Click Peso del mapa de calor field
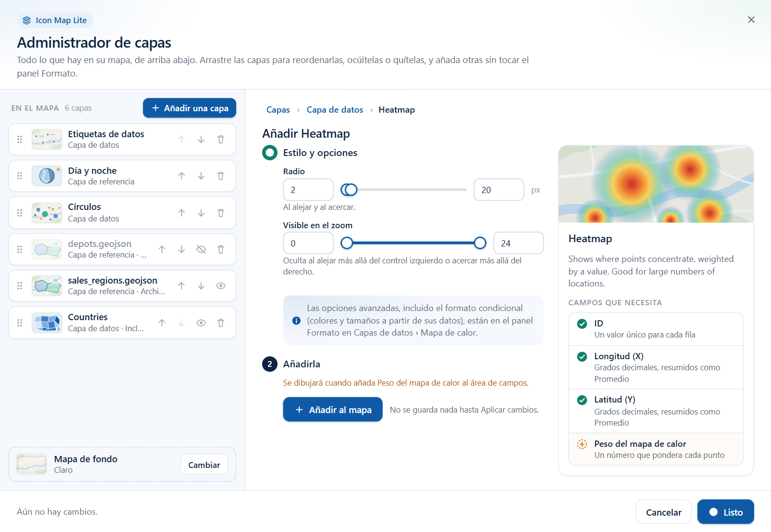The height and width of the screenshot is (532, 771). click(x=656, y=449)
